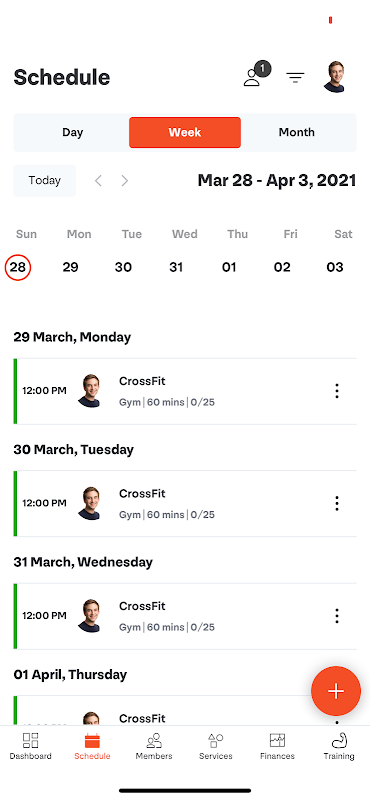Open the 30 March CrossFit class entry
Image resolution: width=370 pixels, height=800 pixels.
(x=185, y=504)
